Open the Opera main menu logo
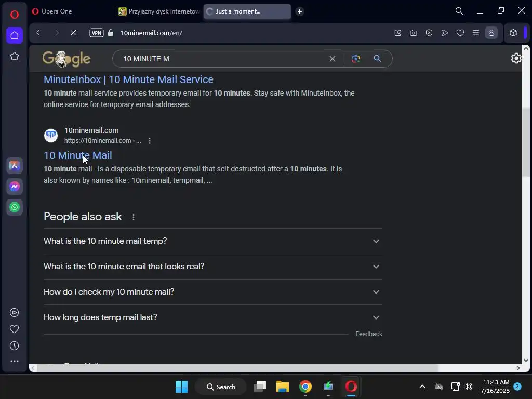 click(x=14, y=14)
